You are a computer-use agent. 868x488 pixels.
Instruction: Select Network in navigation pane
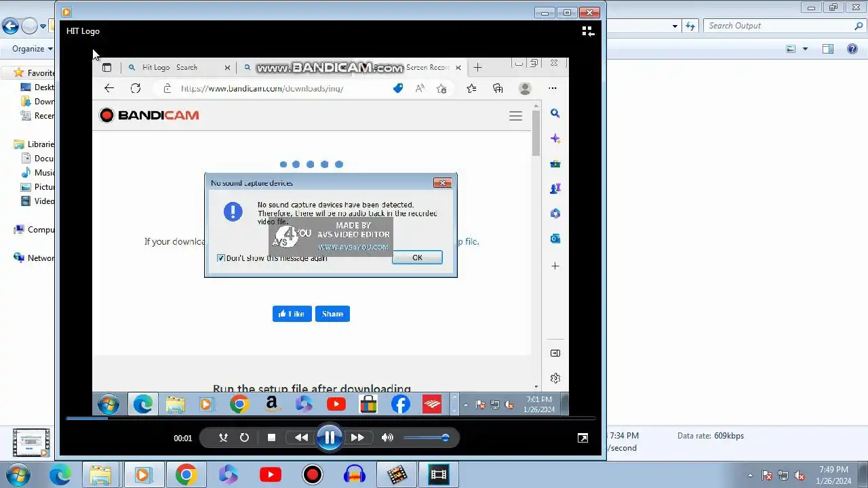(x=35, y=258)
